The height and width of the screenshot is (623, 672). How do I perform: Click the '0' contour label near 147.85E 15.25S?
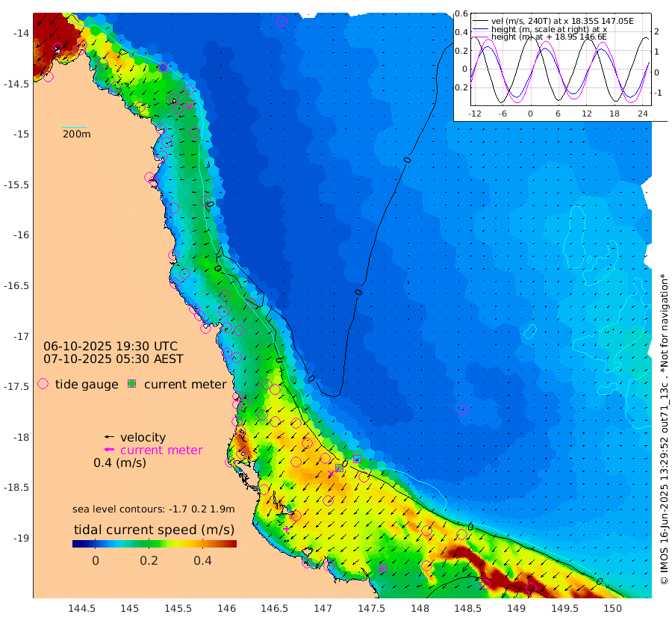point(407,161)
